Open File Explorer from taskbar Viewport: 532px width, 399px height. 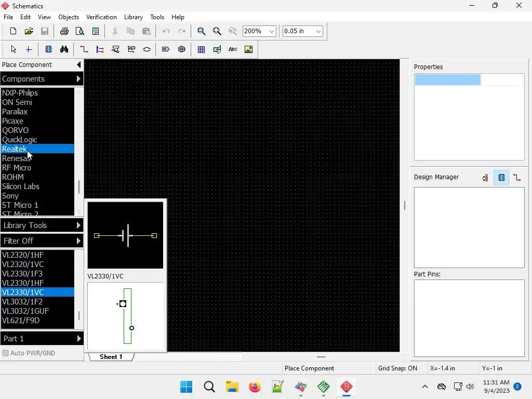(x=232, y=387)
